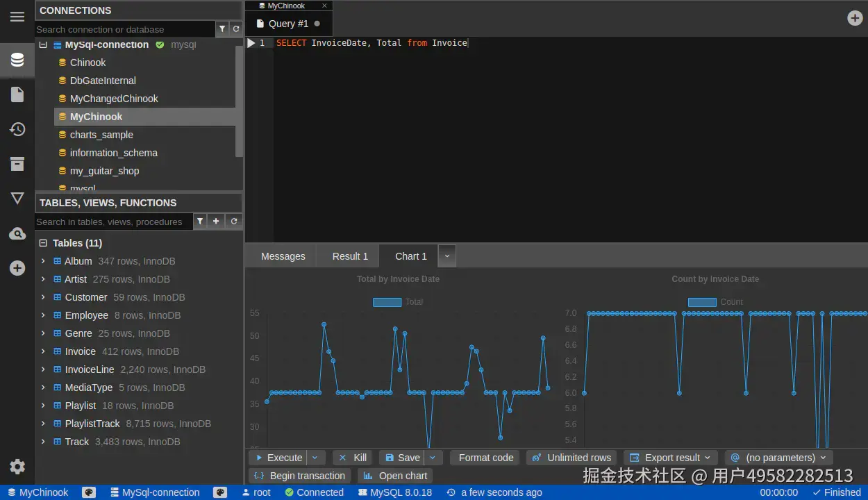
Task: Toggle the Count series legend swatch
Action: [702, 302]
